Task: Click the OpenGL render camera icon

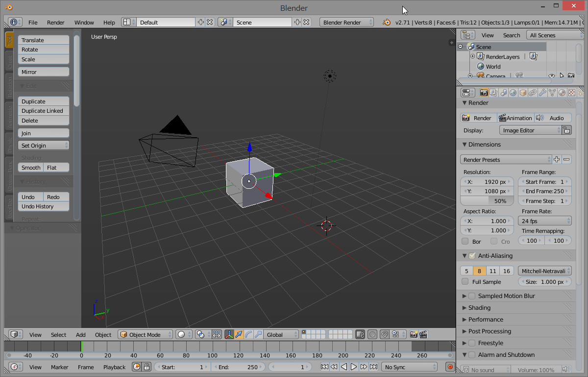Action: [414, 335]
